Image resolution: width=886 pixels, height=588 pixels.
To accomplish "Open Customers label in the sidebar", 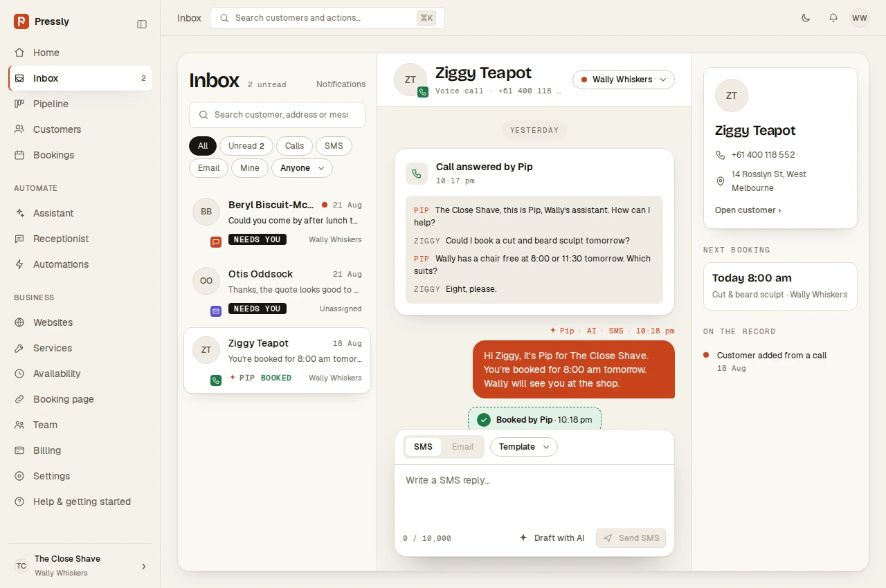I will point(57,129).
